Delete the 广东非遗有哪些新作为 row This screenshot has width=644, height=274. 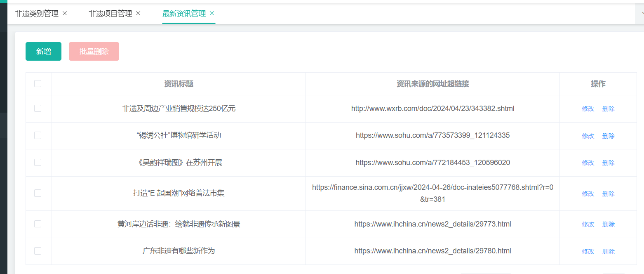pyautogui.click(x=608, y=251)
